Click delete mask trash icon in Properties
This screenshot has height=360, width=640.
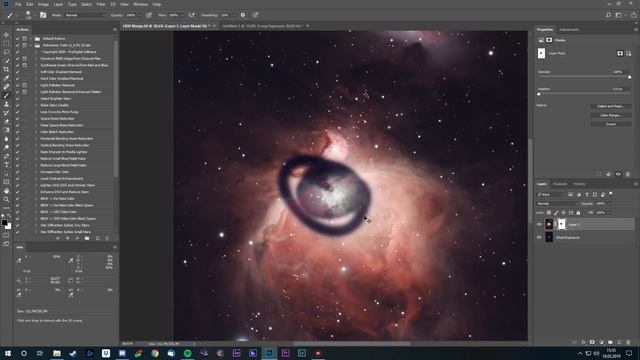(628, 174)
